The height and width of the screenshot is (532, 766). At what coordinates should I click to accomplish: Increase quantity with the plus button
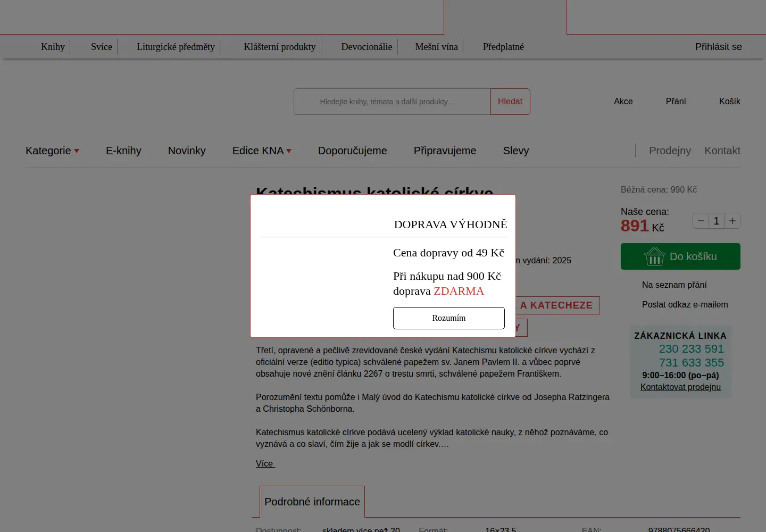click(732, 221)
